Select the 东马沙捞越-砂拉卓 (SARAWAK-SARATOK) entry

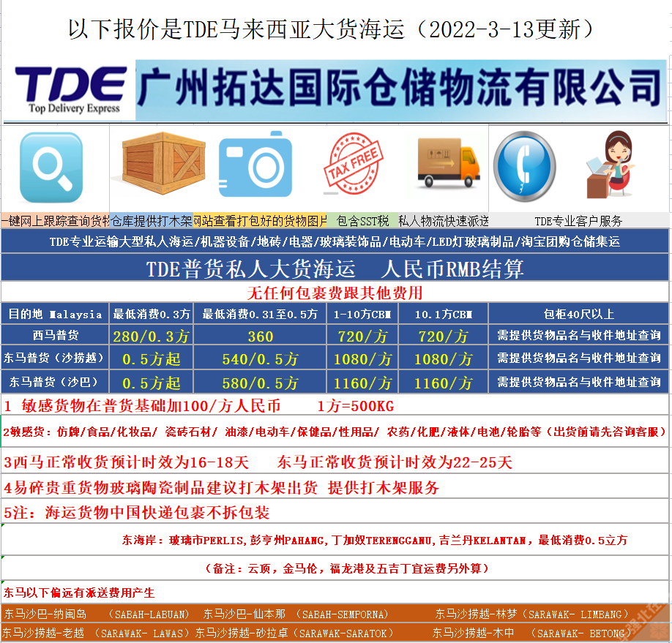pos(294,633)
